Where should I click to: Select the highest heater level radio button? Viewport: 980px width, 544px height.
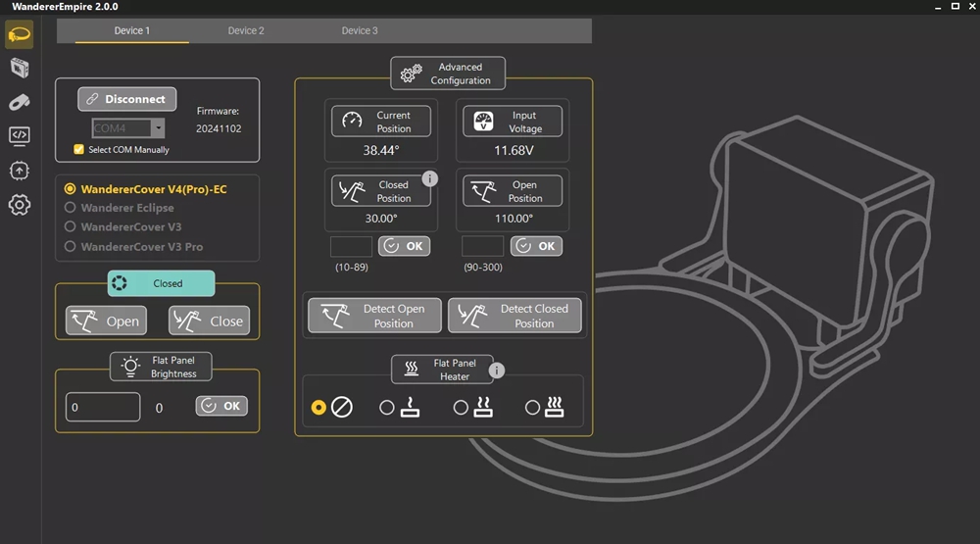[x=532, y=408]
